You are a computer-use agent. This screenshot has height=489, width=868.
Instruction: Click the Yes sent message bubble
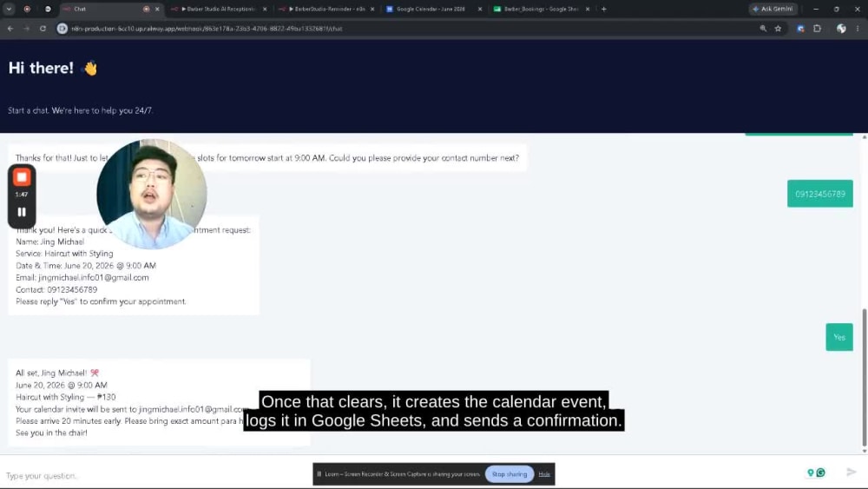point(839,337)
